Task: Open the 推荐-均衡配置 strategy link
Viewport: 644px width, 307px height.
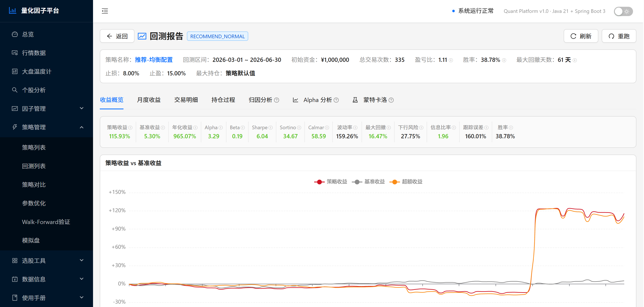Action: point(154,60)
